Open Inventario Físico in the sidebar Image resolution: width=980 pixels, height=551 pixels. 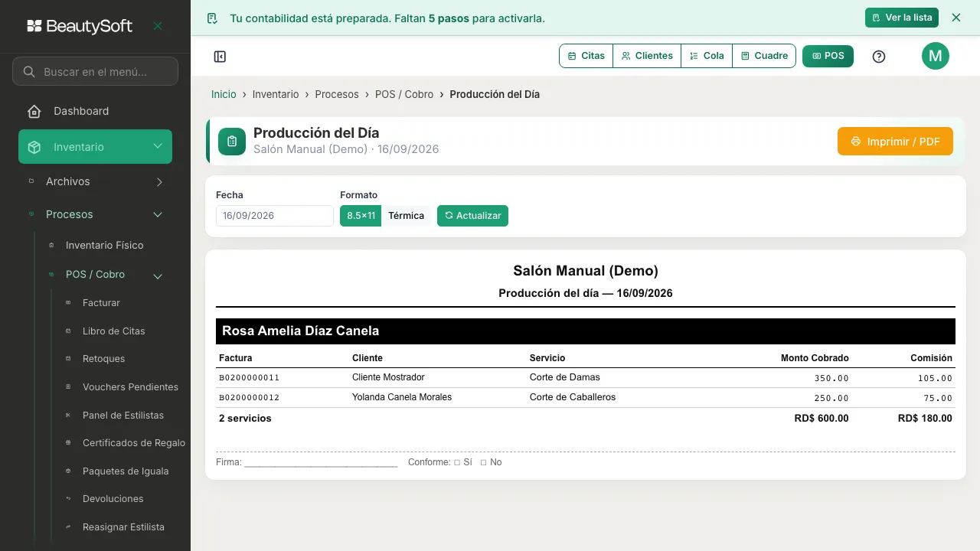pos(105,246)
